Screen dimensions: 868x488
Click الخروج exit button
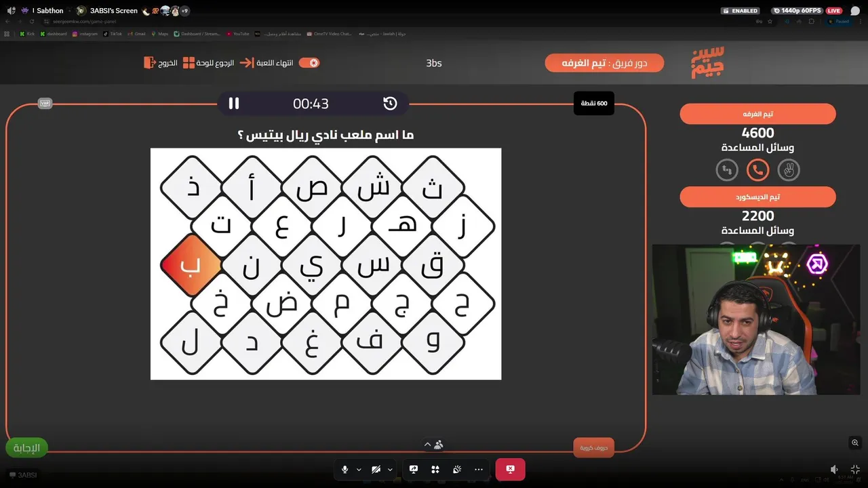(161, 62)
